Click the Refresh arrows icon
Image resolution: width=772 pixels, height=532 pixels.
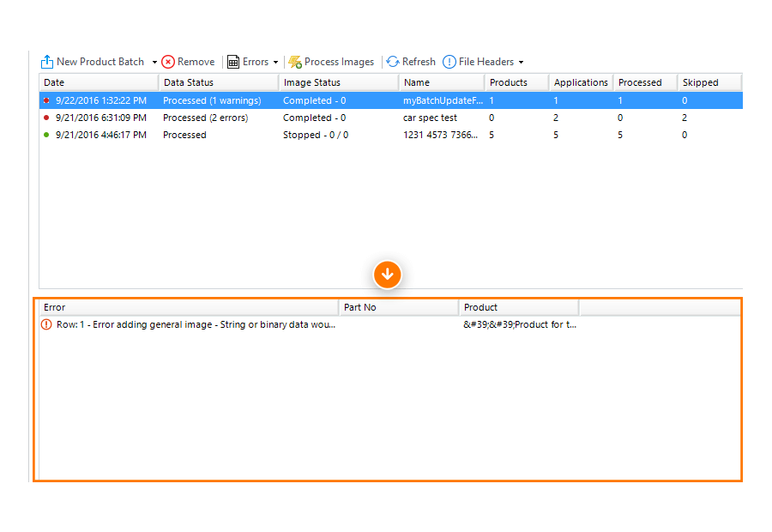[393, 62]
